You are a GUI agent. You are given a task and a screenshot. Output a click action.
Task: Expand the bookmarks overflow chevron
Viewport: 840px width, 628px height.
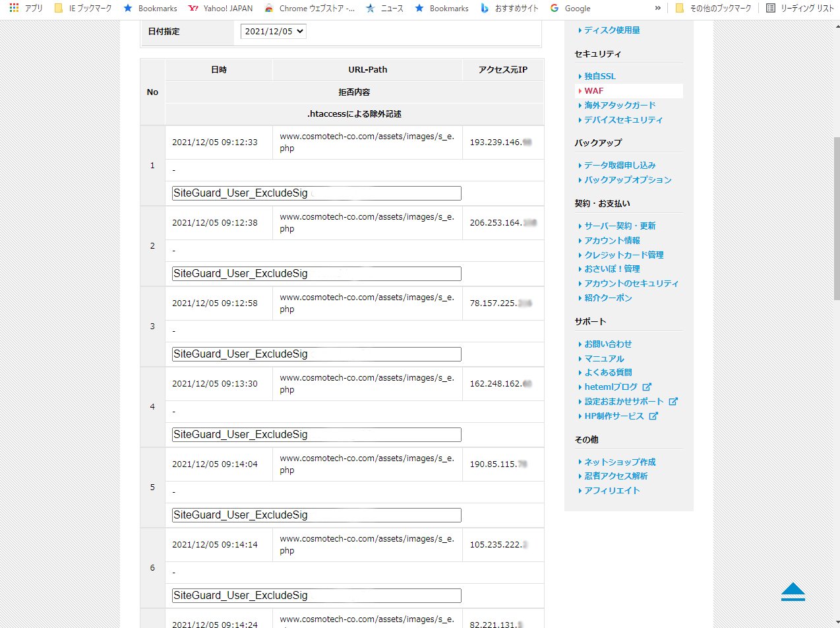coord(657,9)
